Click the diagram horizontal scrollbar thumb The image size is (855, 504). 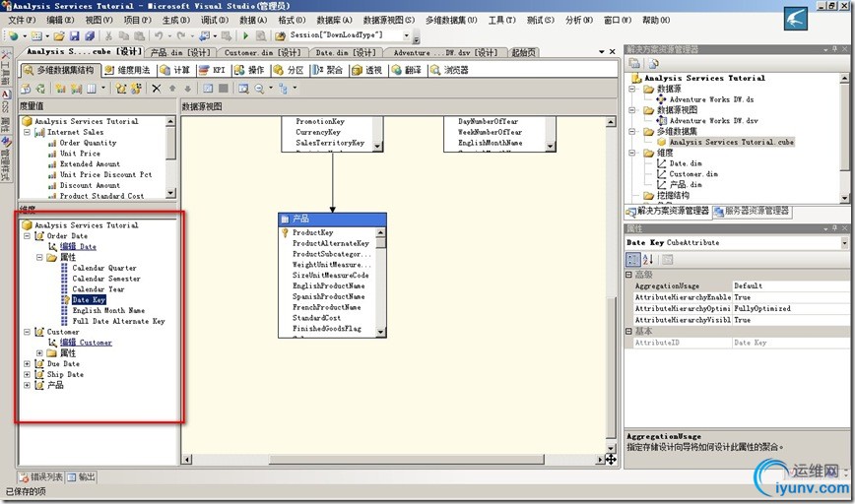[406, 460]
